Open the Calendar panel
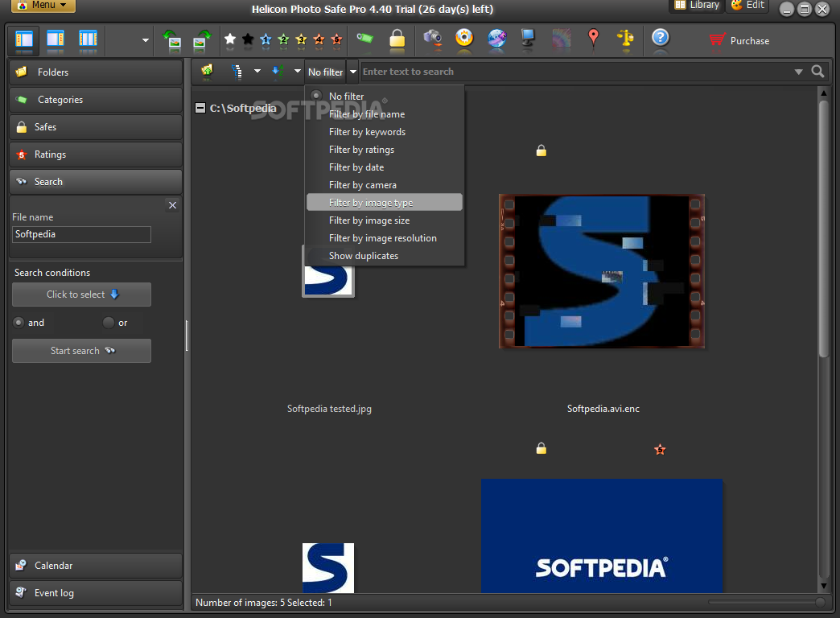The height and width of the screenshot is (618, 840). [96, 566]
